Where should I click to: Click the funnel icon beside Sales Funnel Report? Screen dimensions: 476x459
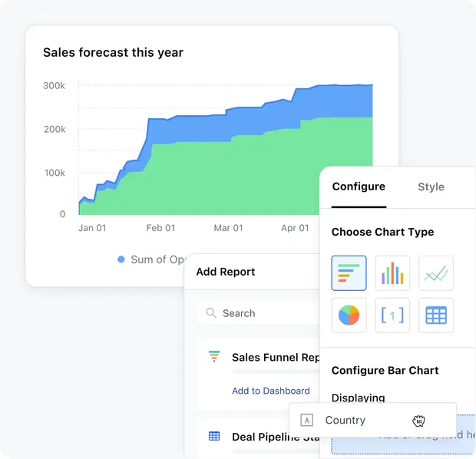coord(214,356)
